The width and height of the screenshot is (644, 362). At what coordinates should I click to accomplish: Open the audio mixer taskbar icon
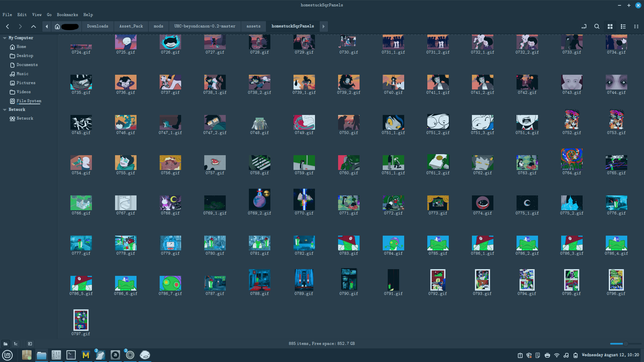pyautogui.click(x=56, y=355)
